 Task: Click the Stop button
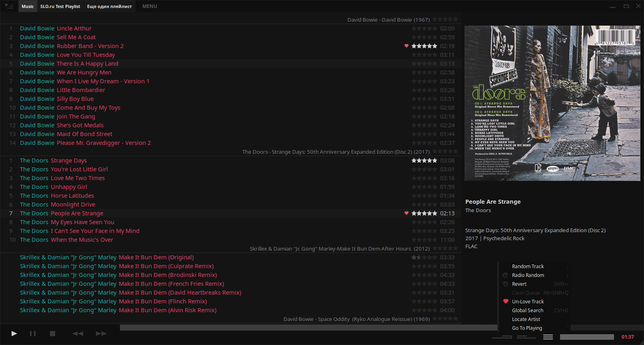[x=52, y=333]
